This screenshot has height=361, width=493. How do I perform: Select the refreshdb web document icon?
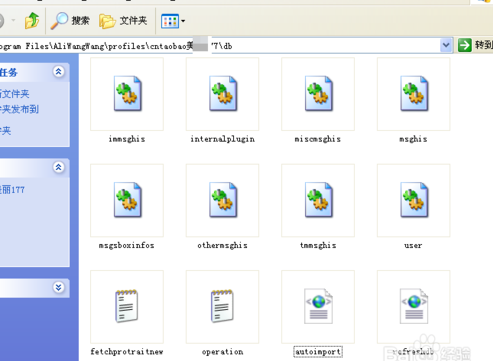pos(414,306)
